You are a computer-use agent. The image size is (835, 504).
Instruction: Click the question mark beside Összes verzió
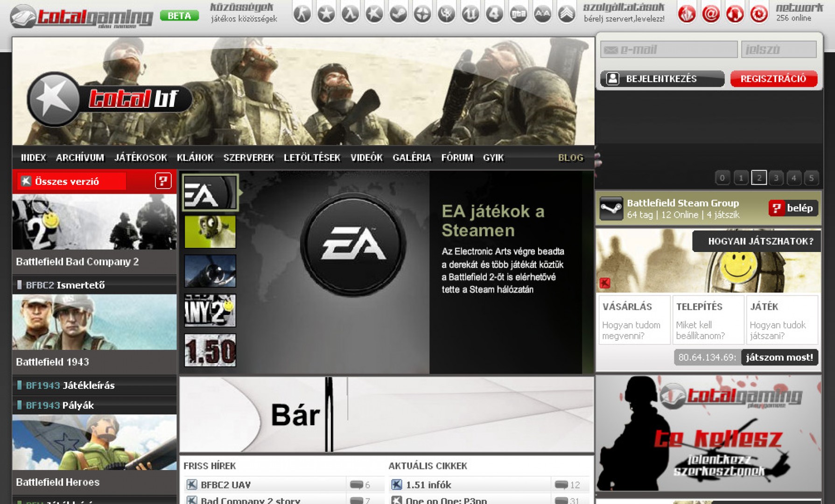click(163, 181)
